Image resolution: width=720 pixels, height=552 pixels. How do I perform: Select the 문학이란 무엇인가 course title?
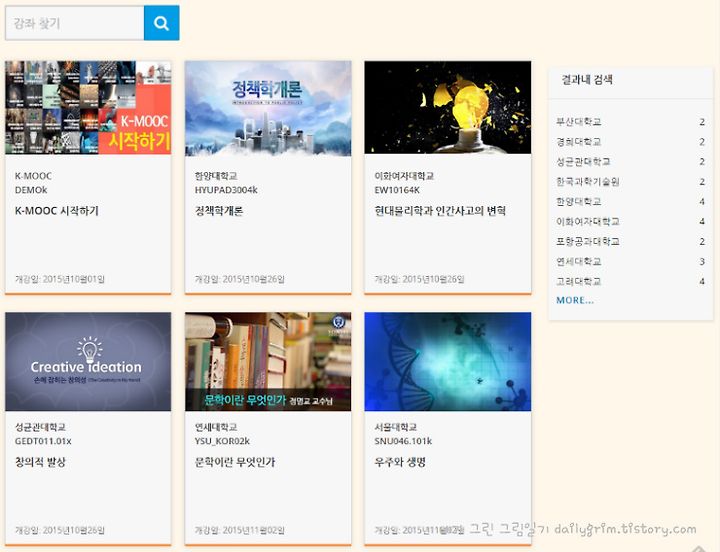point(235,462)
